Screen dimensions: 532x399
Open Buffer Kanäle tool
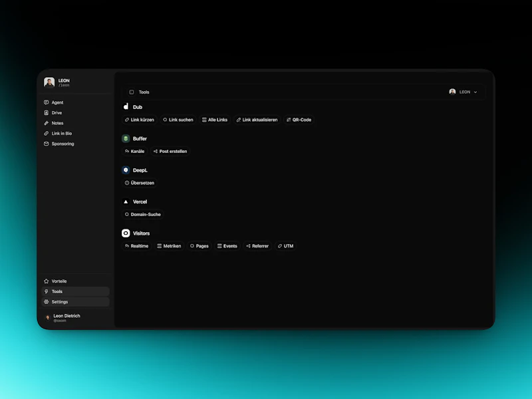(x=135, y=152)
